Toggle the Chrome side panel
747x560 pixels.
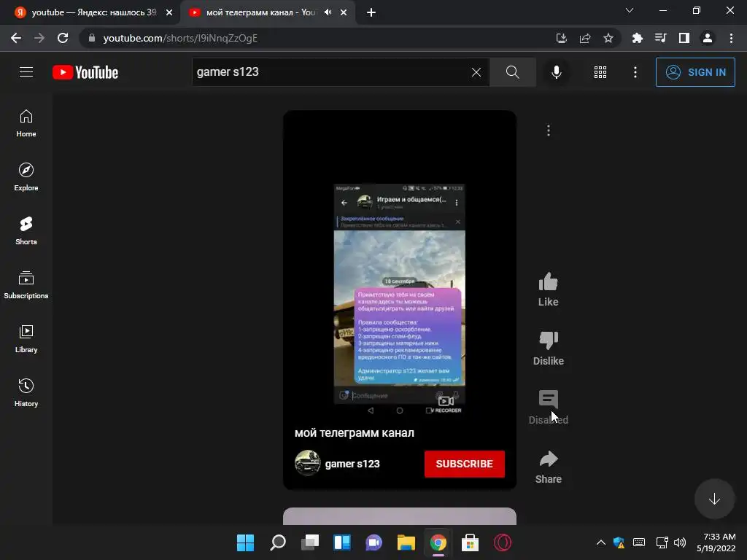pos(684,38)
